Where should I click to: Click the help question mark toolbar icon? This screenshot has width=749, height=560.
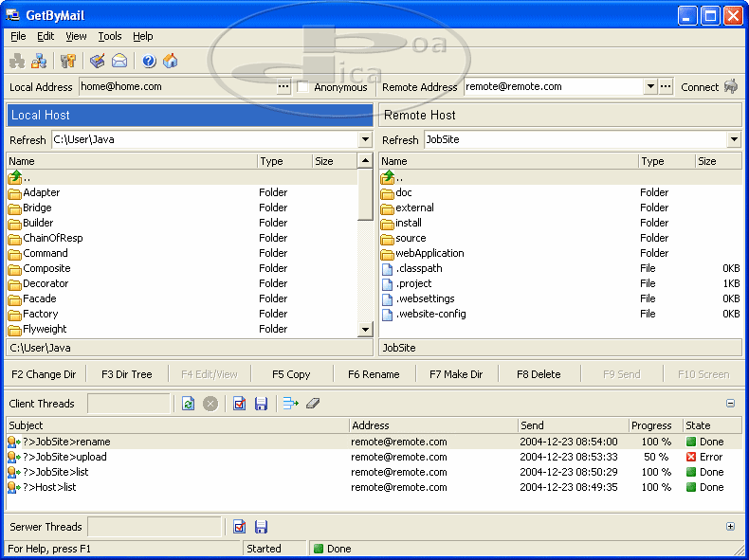[149, 62]
